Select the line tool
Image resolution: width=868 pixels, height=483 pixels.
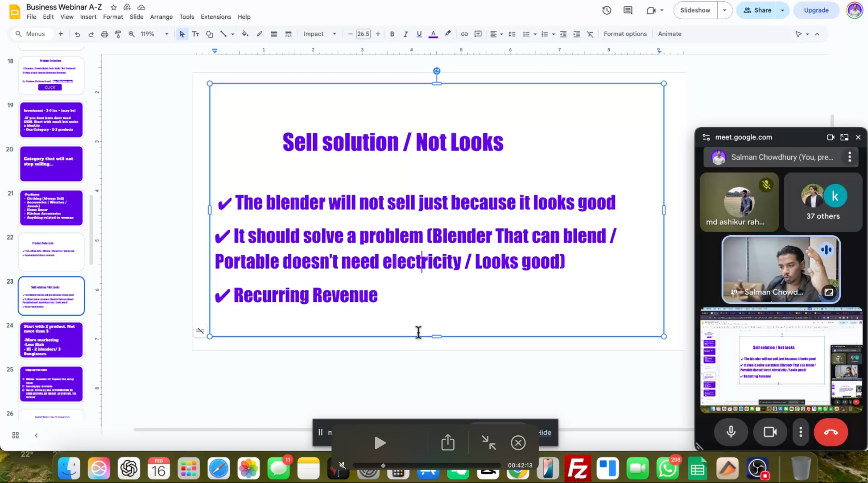(223, 34)
